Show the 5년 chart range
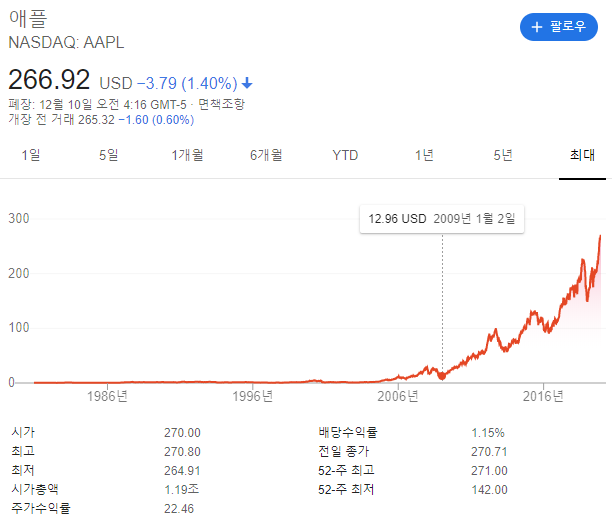This screenshot has height=524, width=612. (503, 155)
